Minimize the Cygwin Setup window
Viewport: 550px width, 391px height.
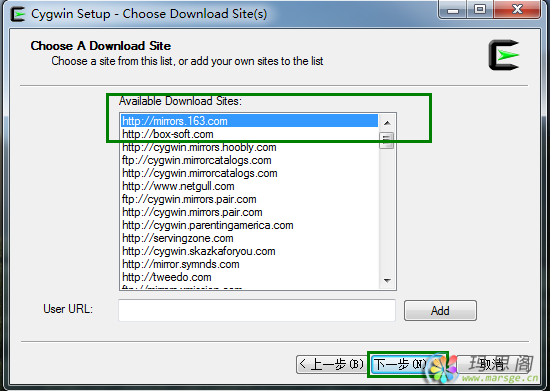(x=452, y=9)
